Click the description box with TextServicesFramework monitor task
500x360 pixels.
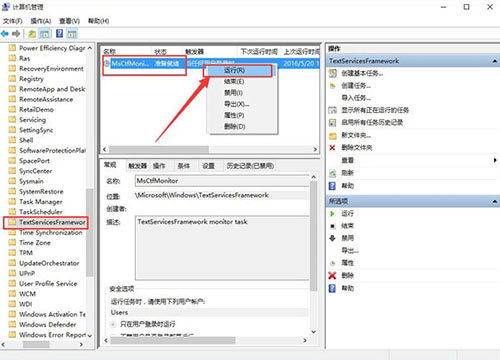coord(222,248)
